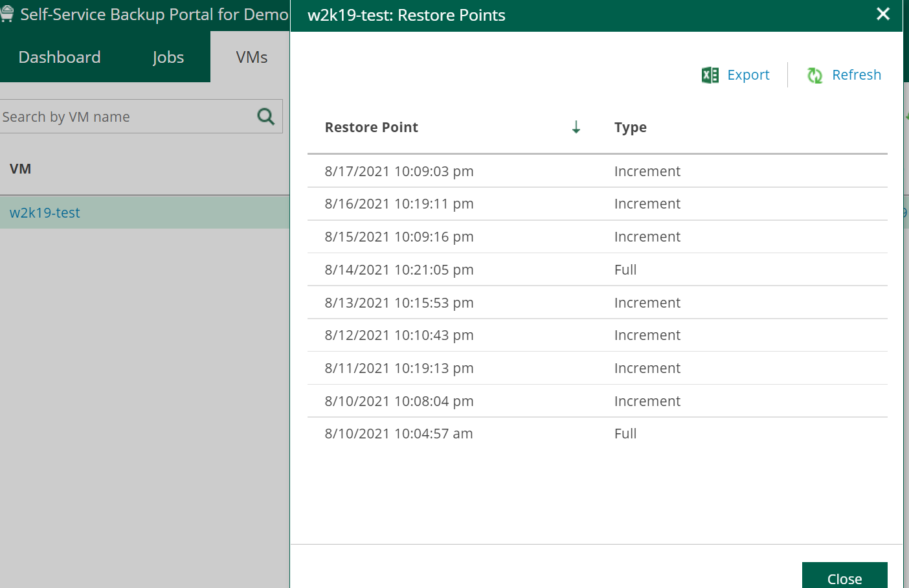Click the portal logo icon in header
This screenshot has height=588, width=909.
(7, 14)
